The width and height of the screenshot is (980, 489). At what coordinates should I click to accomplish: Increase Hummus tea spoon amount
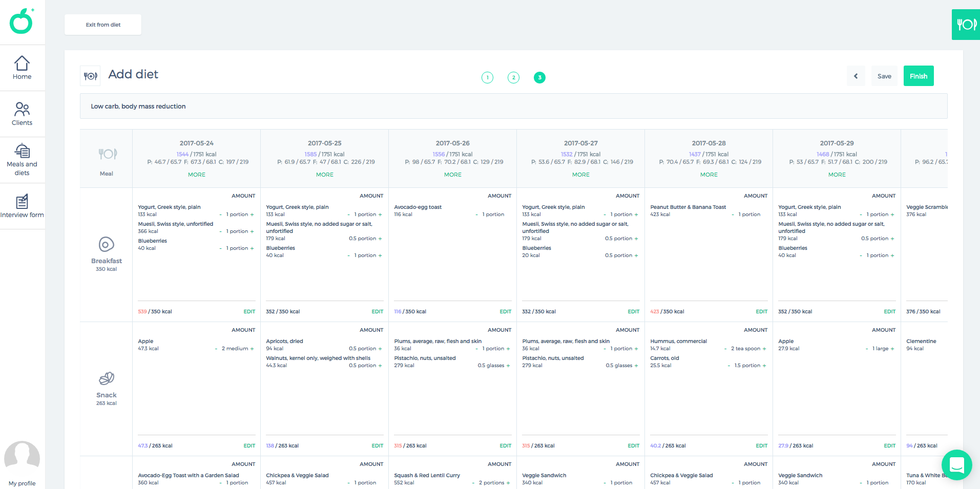click(764, 349)
